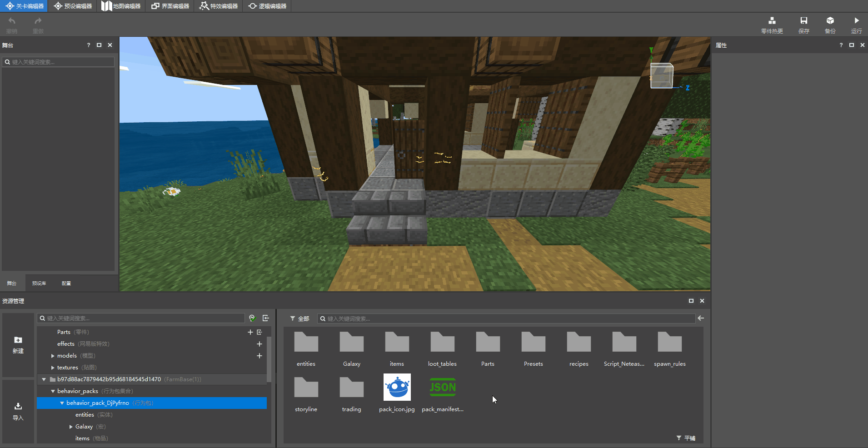Open help for the 舞台 panel

coord(89,45)
